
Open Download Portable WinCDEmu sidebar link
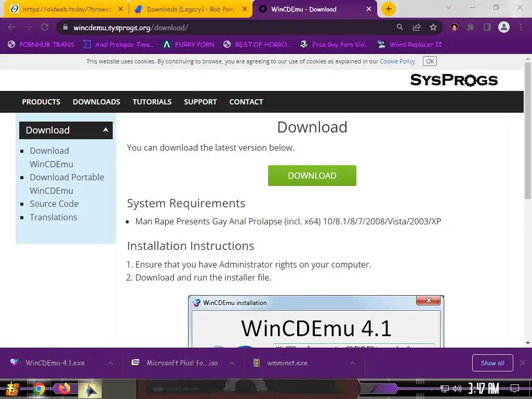coord(67,184)
